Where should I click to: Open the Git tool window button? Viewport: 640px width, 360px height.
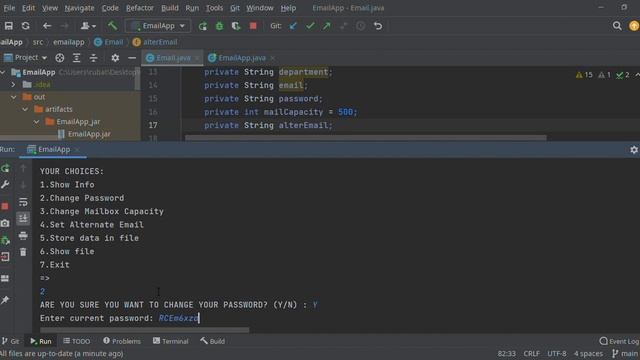coord(11,341)
